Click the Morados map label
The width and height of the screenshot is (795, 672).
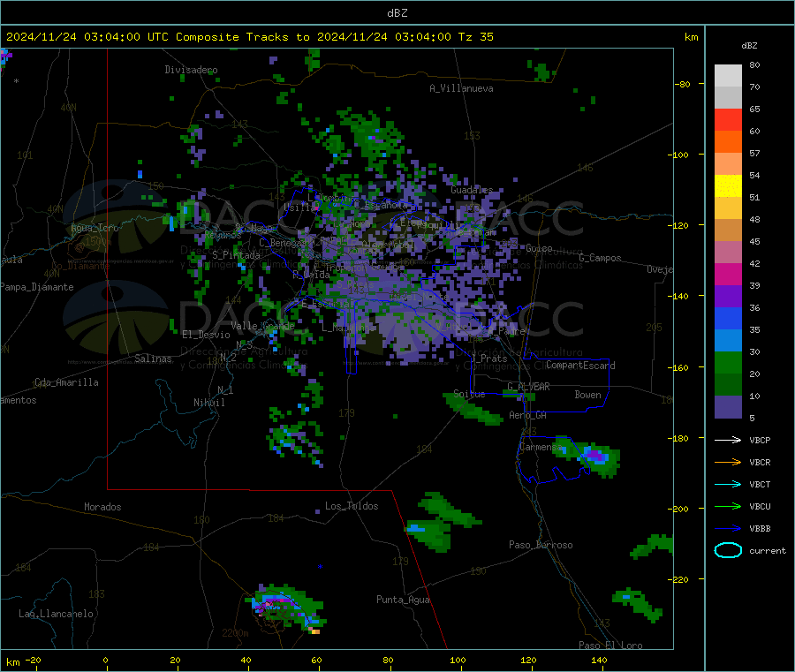[x=102, y=507]
